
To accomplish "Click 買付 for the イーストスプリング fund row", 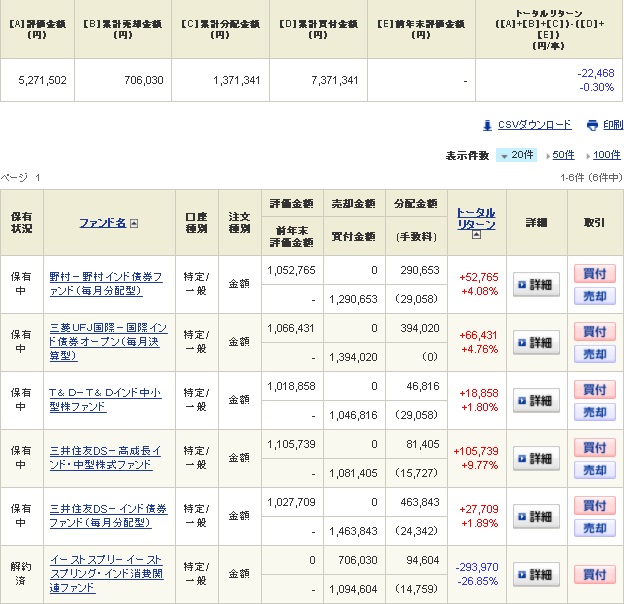I will coord(594,575).
